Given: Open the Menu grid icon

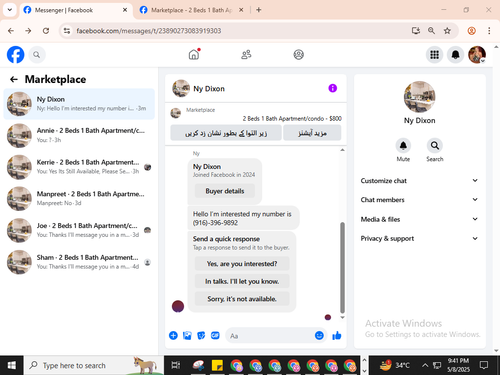Looking at the screenshot, I should pyautogui.click(x=434, y=54).
